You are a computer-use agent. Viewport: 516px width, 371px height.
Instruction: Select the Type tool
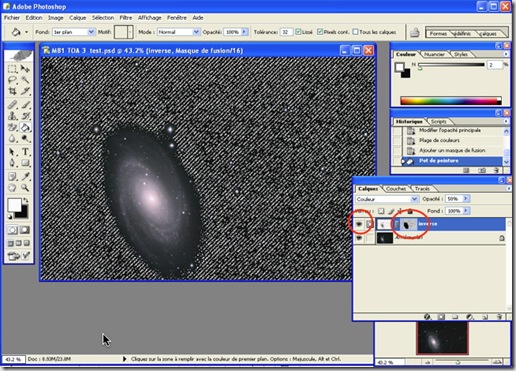click(25, 152)
